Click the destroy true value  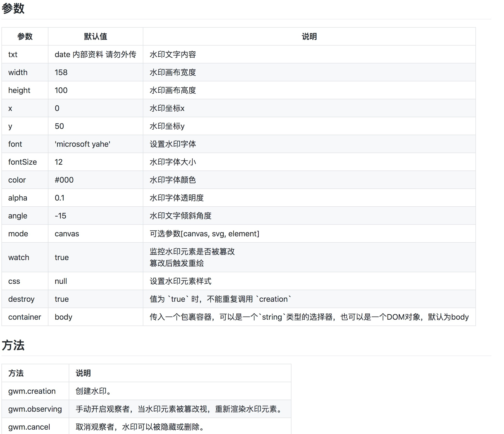point(61,299)
